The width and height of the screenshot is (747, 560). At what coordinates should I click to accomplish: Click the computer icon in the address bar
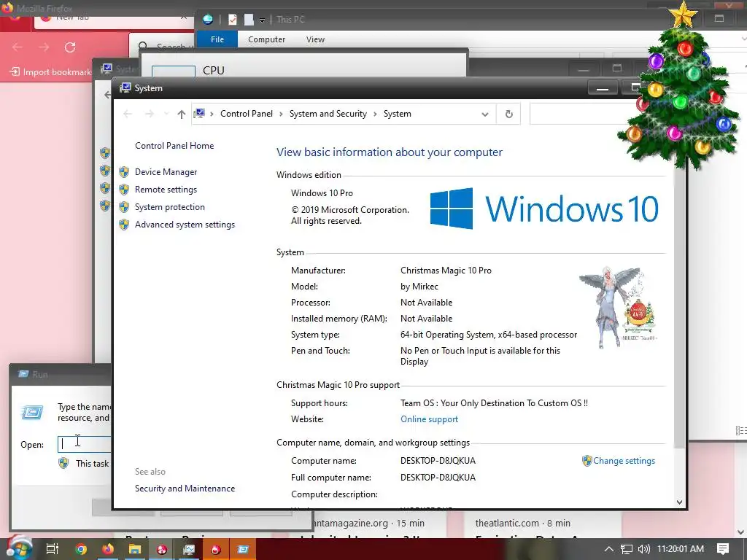200,114
